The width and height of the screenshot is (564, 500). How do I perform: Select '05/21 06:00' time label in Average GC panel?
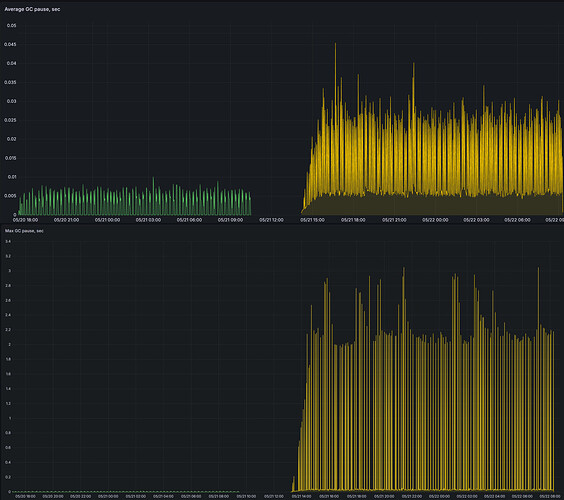pyautogui.click(x=189, y=220)
